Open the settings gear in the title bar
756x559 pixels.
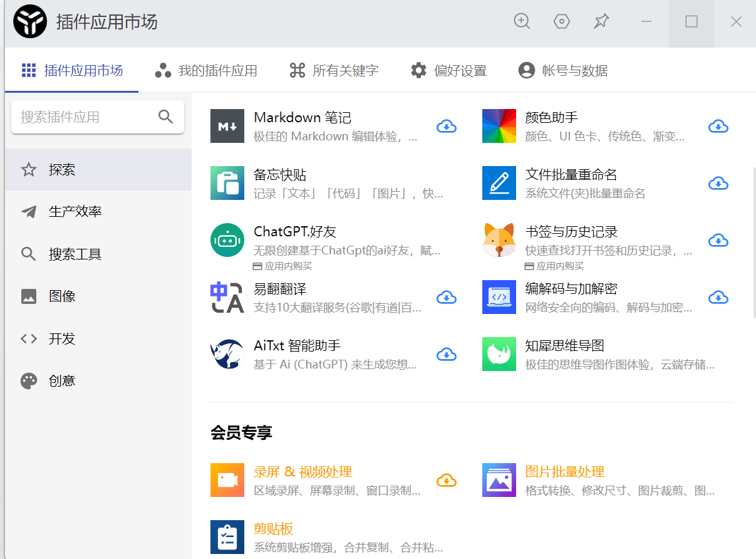pyautogui.click(x=562, y=21)
